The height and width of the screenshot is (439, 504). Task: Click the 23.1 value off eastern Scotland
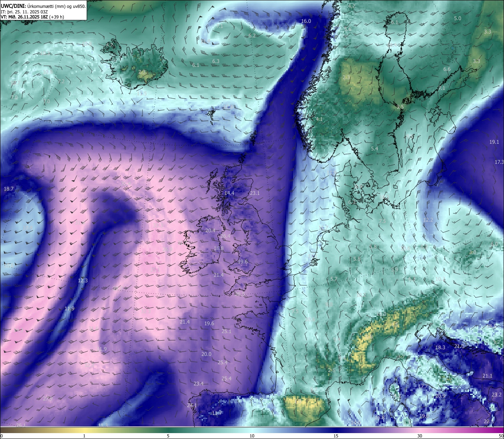pyautogui.click(x=255, y=193)
